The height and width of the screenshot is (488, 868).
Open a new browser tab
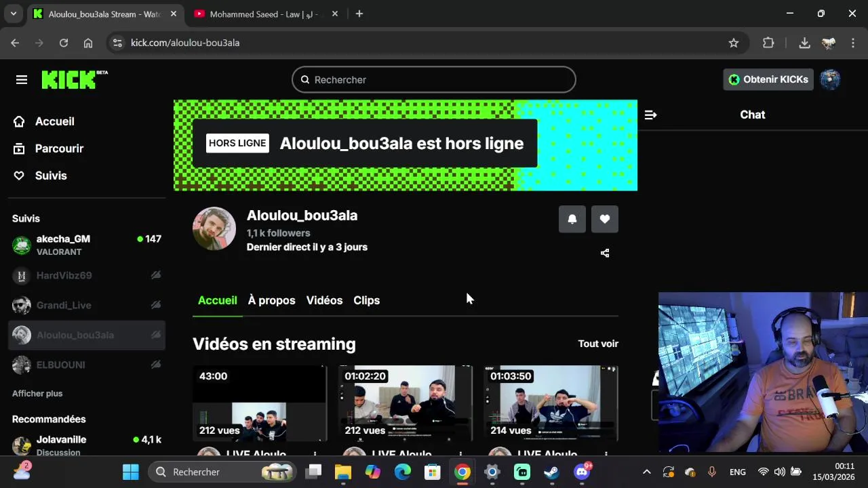point(359,14)
